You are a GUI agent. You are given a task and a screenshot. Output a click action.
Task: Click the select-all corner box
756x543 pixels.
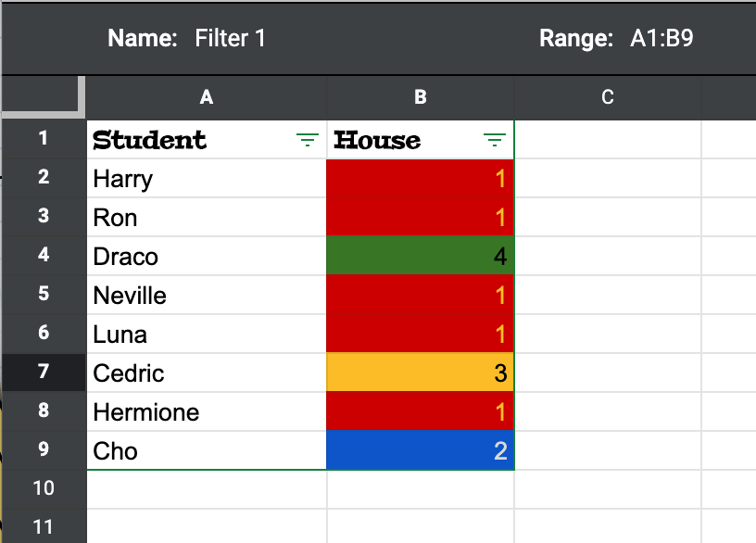[x=43, y=96]
